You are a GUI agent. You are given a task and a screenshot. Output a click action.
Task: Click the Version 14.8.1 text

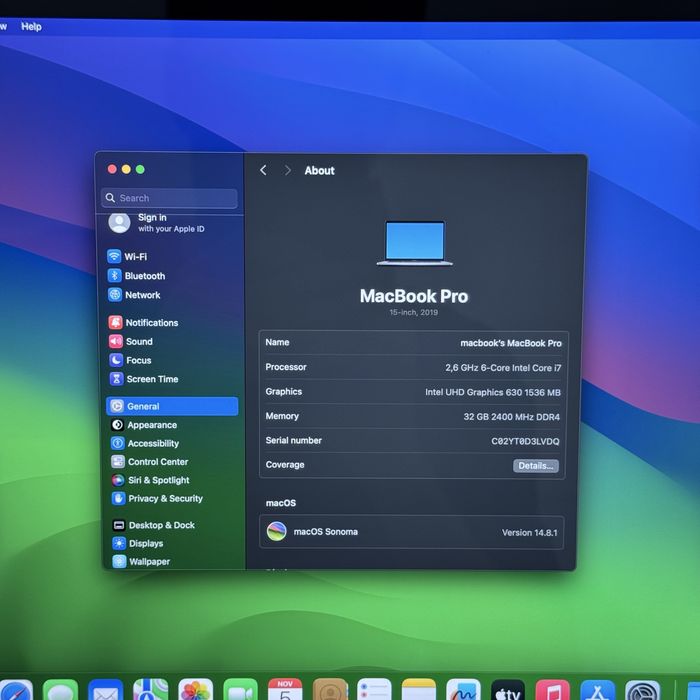529,533
